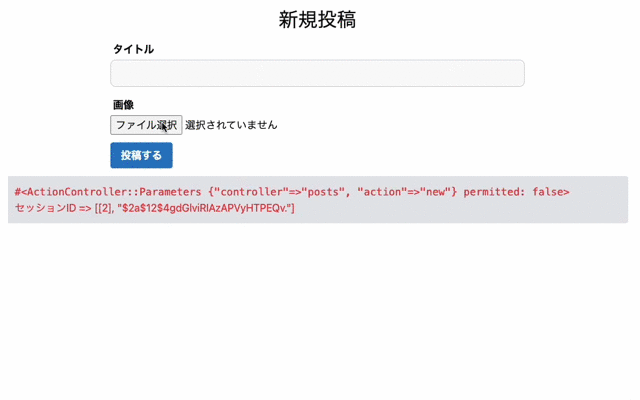The width and height of the screenshot is (640, 400).
Task: Focus the タイトル text input field
Action: click(x=317, y=73)
